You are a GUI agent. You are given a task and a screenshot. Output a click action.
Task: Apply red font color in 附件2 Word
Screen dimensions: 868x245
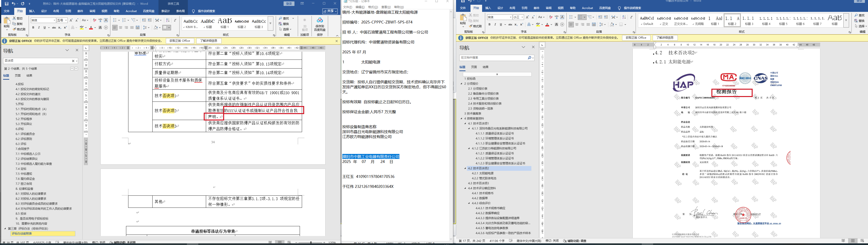(x=91, y=28)
